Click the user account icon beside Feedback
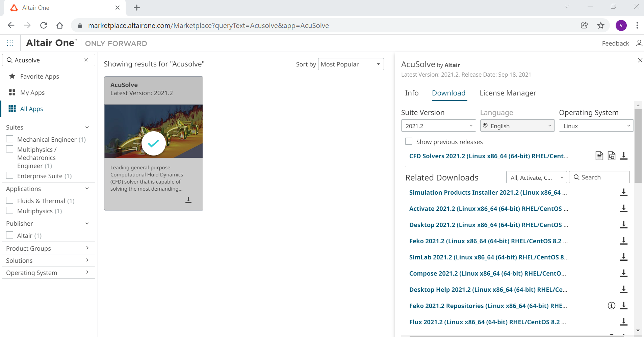644x337 pixels. point(639,43)
